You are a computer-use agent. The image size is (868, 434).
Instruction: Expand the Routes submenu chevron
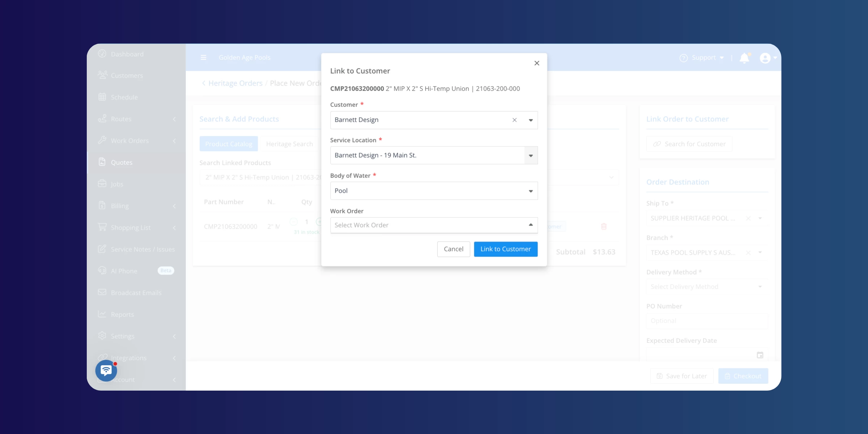[174, 119]
